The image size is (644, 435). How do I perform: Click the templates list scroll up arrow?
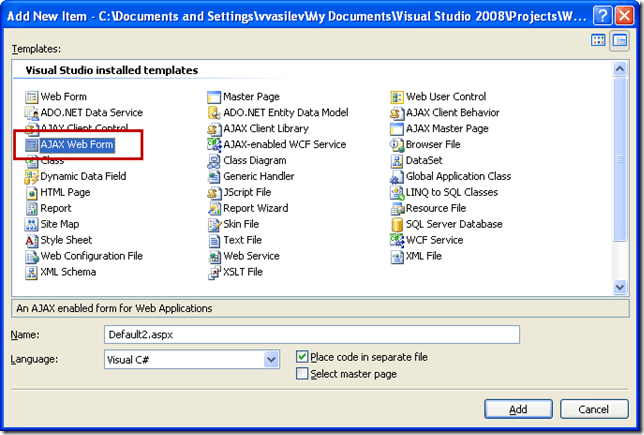tap(620, 69)
